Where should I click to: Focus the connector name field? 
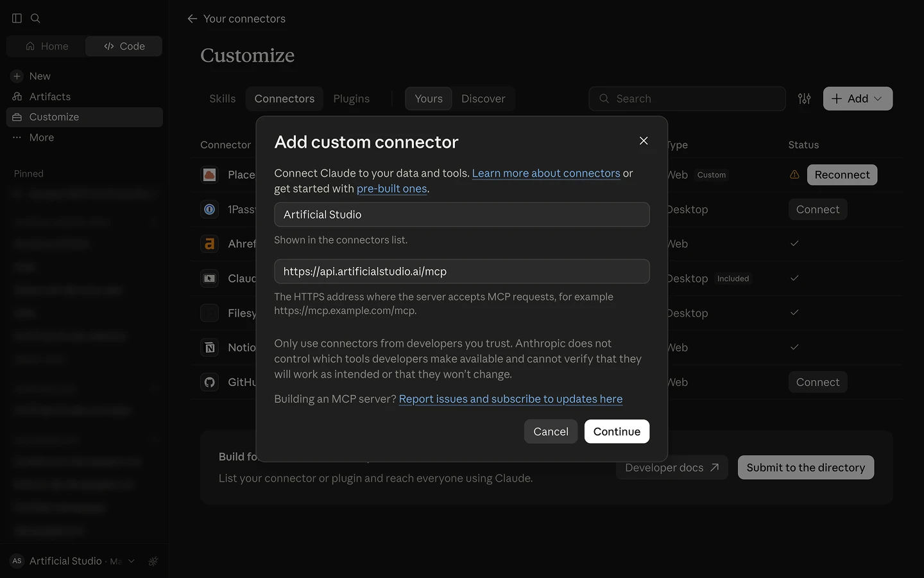pyautogui.click(x=462, y=215)
